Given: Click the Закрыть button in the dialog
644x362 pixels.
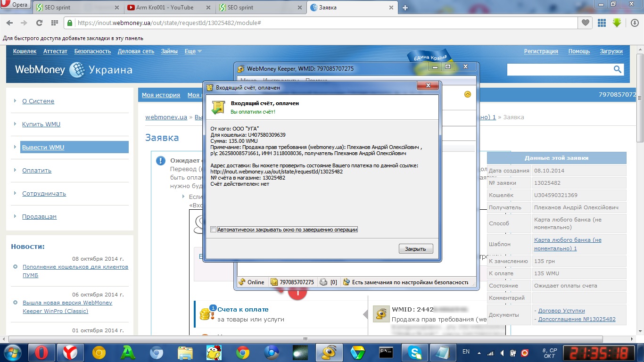Looking at the screenshot, I should 415,249.
